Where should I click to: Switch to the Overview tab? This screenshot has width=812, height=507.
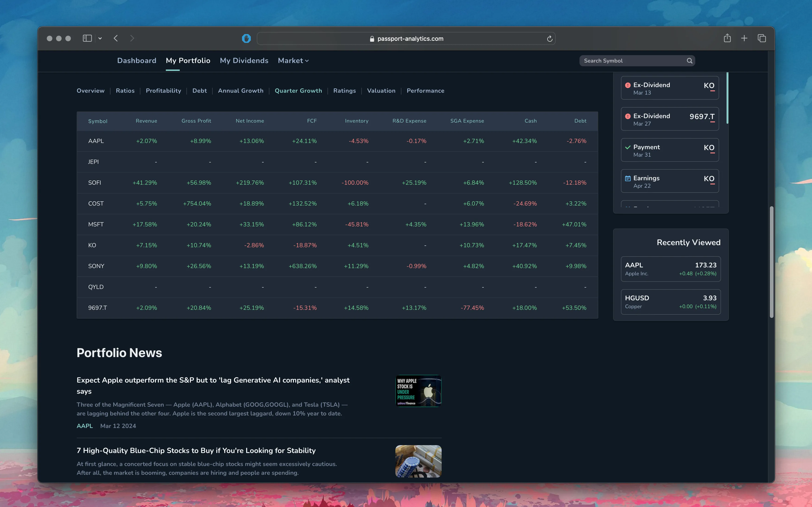click(91, 91)
